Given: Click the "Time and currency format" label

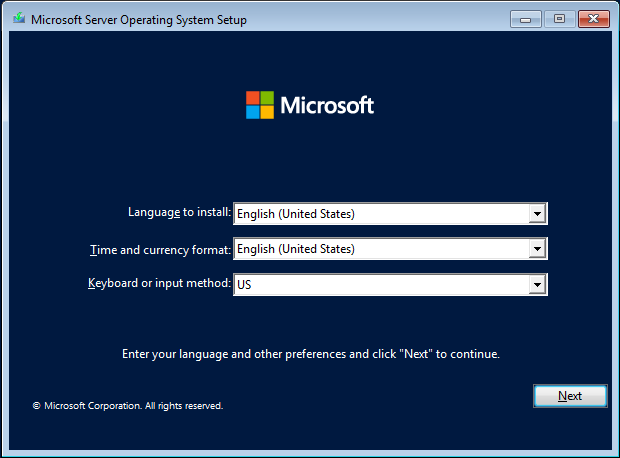Looking at the screenshot, I should coord(160,248).
